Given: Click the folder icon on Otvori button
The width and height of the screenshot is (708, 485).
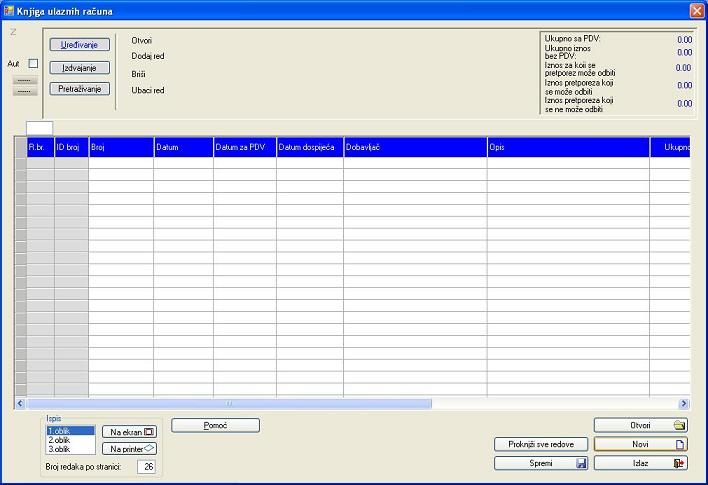Looking at the screenshot, I should click(x=680, y=425).
